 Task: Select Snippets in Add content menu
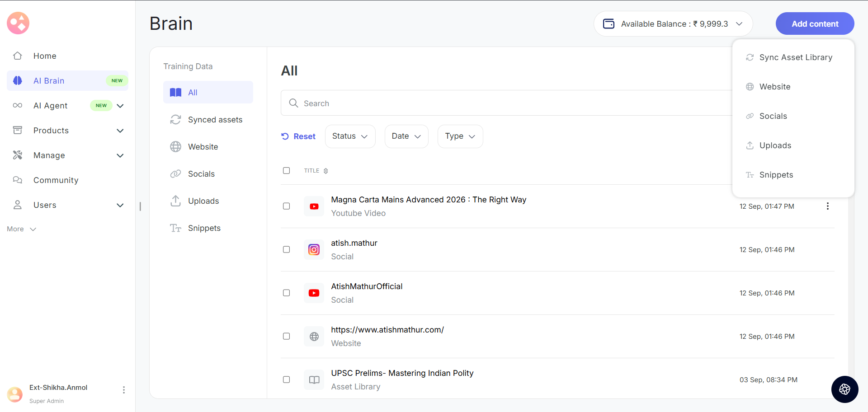click(x=776, y=175)
